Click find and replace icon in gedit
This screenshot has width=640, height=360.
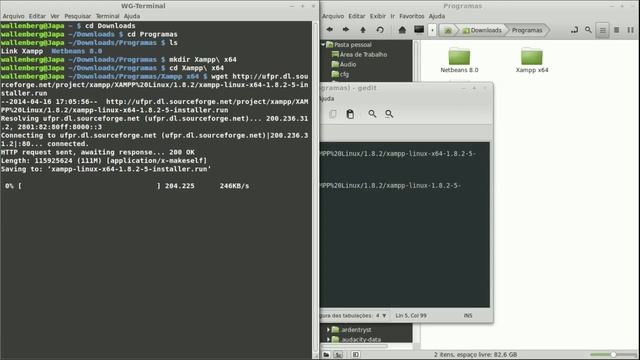pyautogui.click(x=389, y=114)
